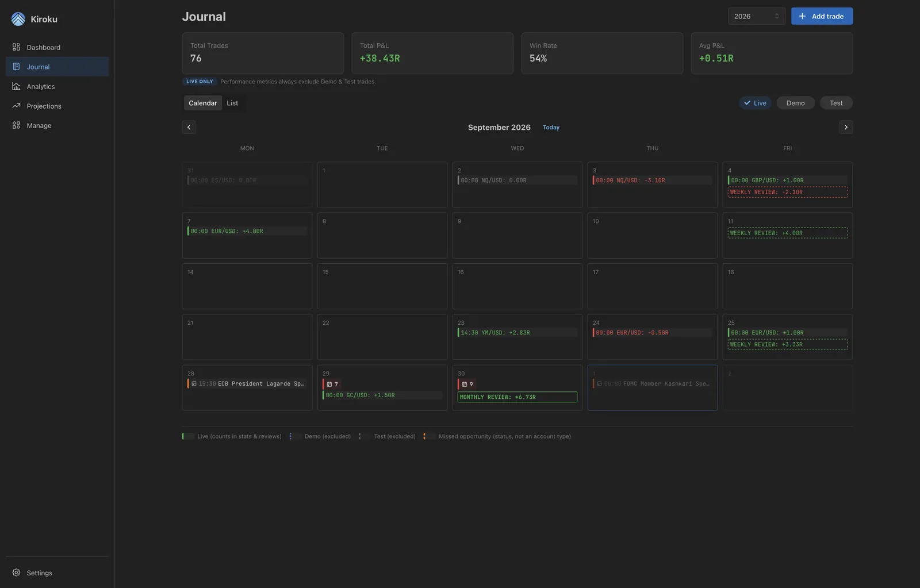Open the EUR/USD +1.00R trade on day 25
This screenshot has height=588, width=920.
(788, 333)
